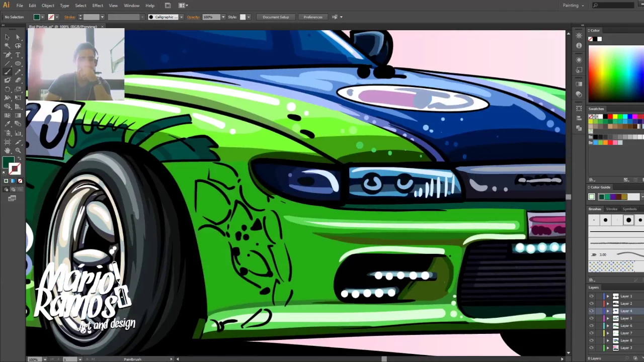Select the Scale tool

18,89
